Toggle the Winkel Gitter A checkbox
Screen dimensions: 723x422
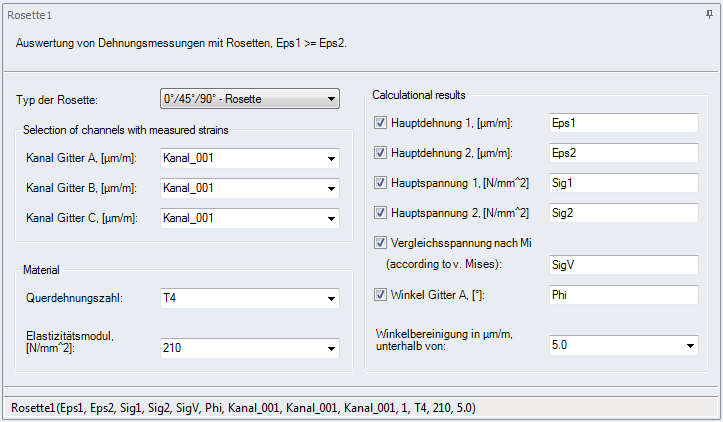(x=380, y=294)
